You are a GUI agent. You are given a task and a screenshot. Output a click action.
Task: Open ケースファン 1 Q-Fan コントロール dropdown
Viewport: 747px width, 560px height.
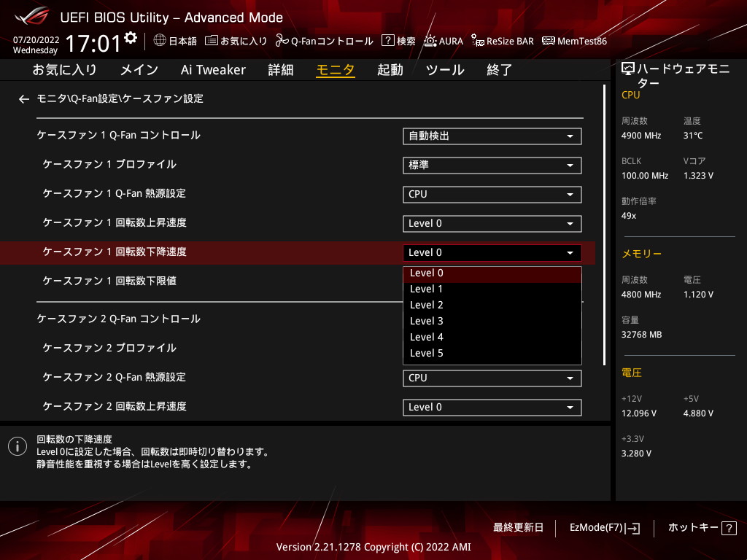pyautogui.click(x=492, y=136)
